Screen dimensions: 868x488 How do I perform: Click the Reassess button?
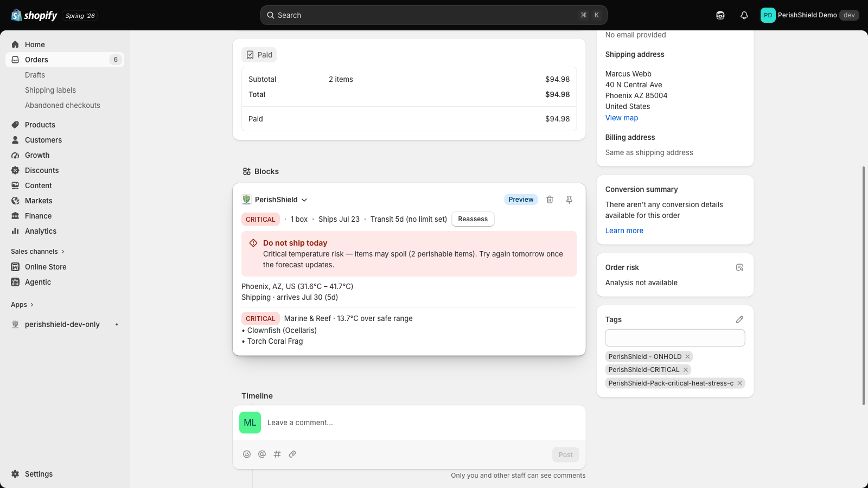tap(473, 219)
